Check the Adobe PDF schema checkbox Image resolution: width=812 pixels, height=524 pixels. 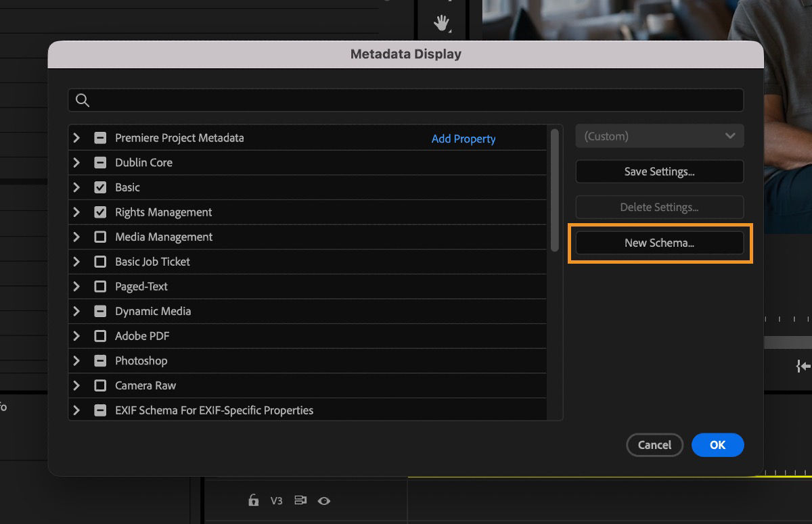click(100, 336)
